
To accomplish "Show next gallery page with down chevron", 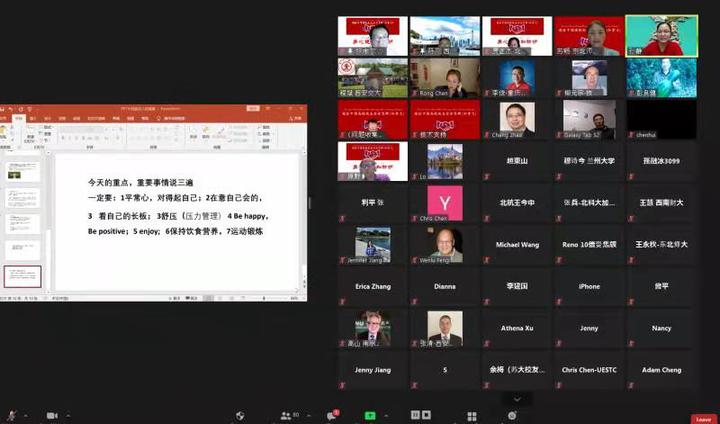I will pyautogui.click(x=516, y=399).
